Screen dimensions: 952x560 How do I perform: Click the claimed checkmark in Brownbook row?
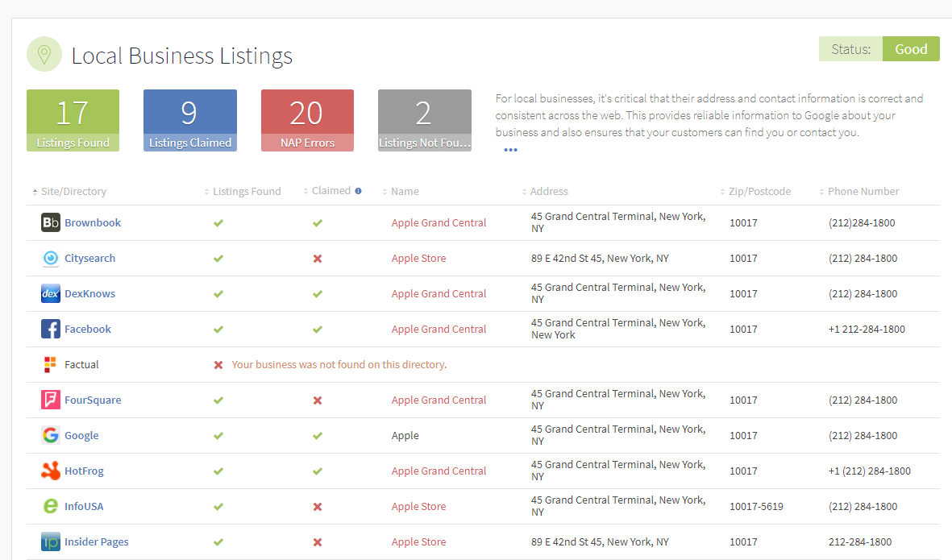(x=318, y=223)
